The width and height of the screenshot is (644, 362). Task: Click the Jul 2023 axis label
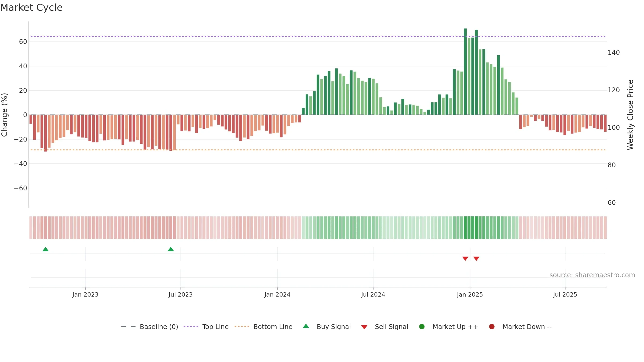point(181,295)
